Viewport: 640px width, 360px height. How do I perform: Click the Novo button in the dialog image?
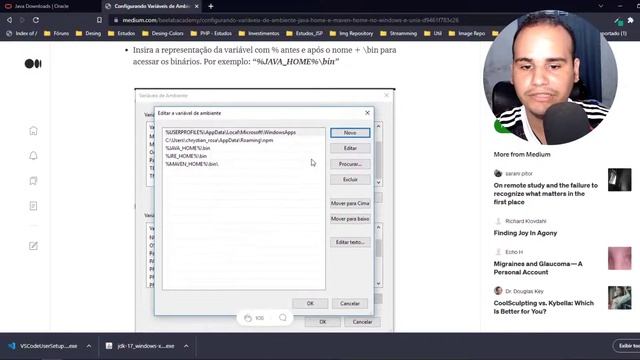point(350,133)
